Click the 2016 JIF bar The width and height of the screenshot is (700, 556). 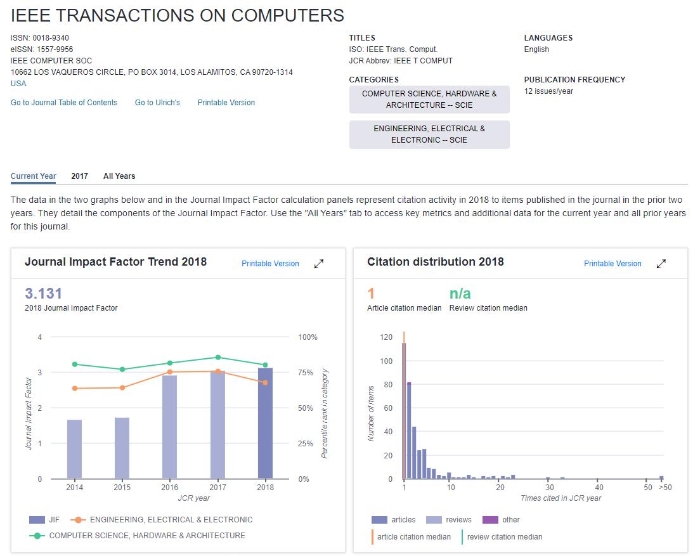(x=170, y=427)
